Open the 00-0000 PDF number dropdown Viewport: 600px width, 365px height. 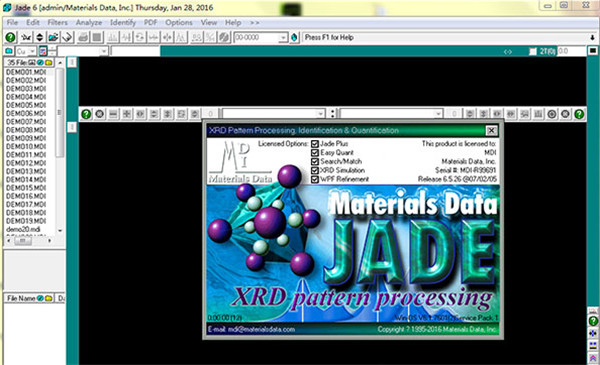283,37
